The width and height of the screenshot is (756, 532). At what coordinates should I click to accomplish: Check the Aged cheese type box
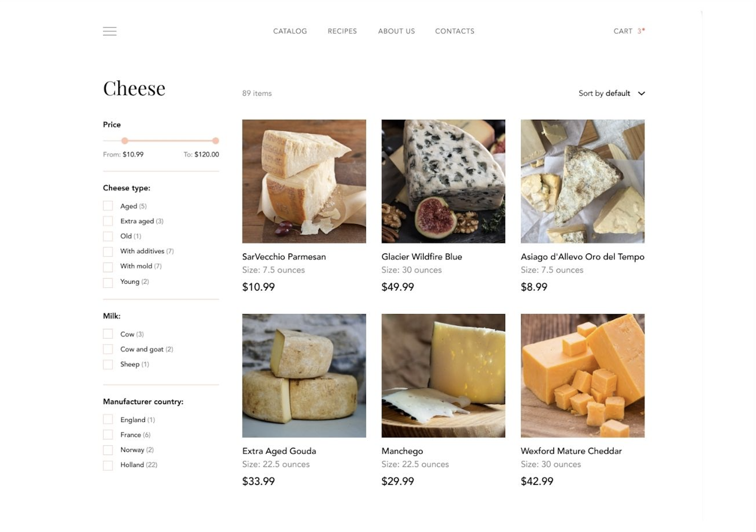pyautogui.click(x=108, y=206)
